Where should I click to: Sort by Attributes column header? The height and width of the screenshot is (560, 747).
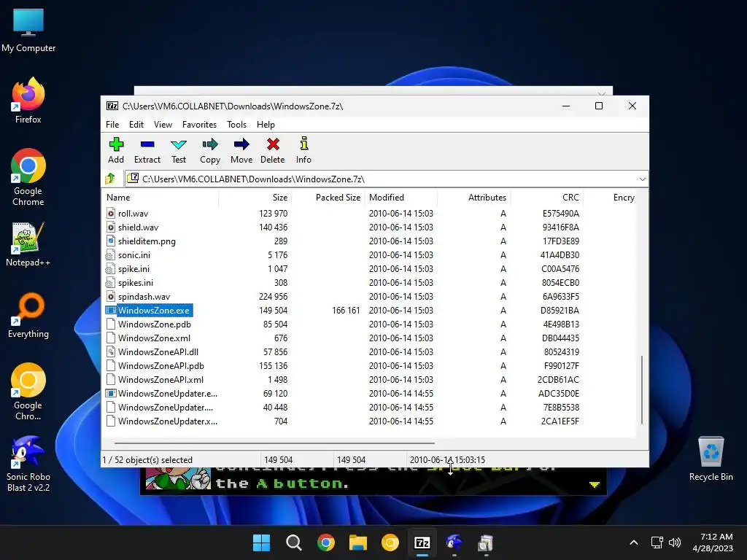[x=473, y=197]
